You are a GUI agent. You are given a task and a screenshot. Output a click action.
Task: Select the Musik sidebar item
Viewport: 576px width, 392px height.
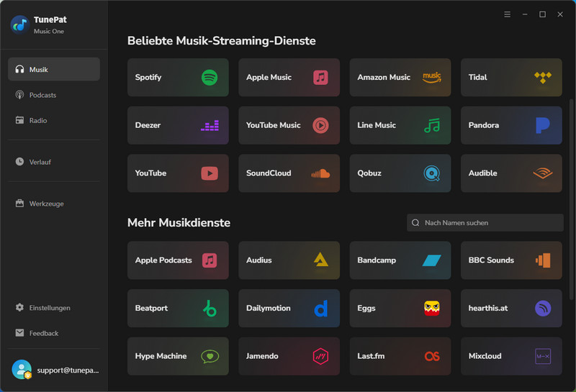(53, 69)
